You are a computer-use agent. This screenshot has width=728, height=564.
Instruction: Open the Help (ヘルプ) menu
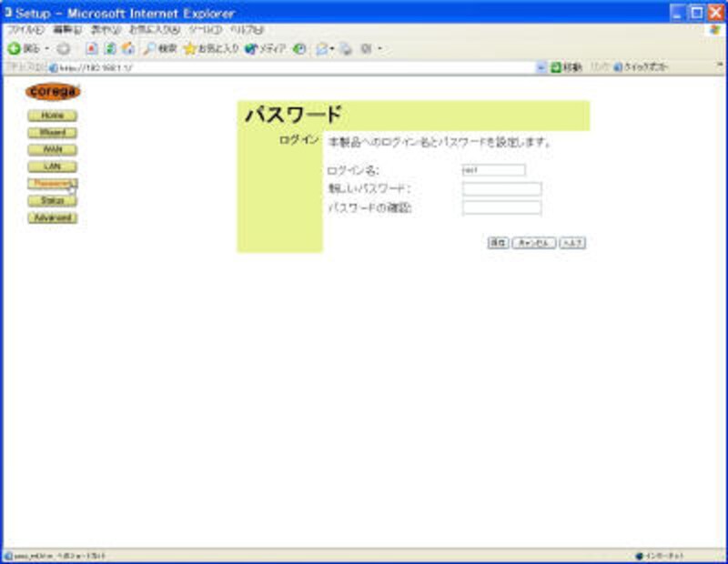tap(246, 30)
